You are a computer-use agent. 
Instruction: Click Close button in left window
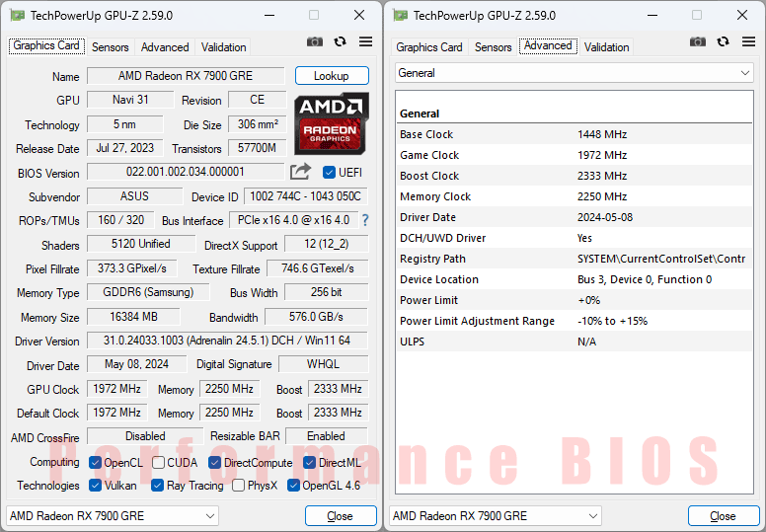click(x=341, y=516)
